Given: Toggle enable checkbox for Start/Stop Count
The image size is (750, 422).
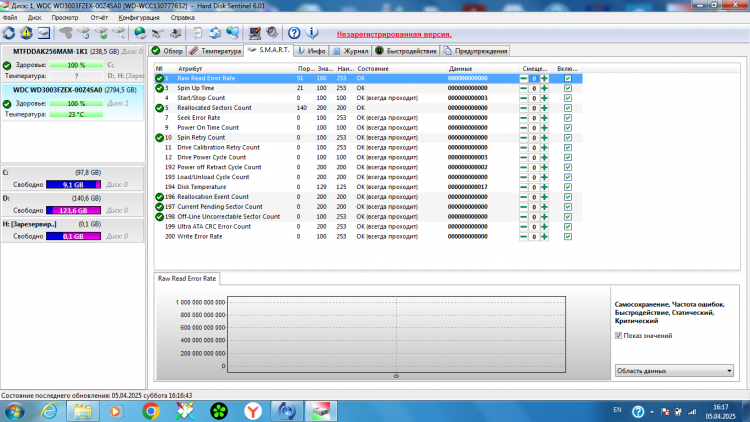Looking at the screenshot, I should 568,98.
